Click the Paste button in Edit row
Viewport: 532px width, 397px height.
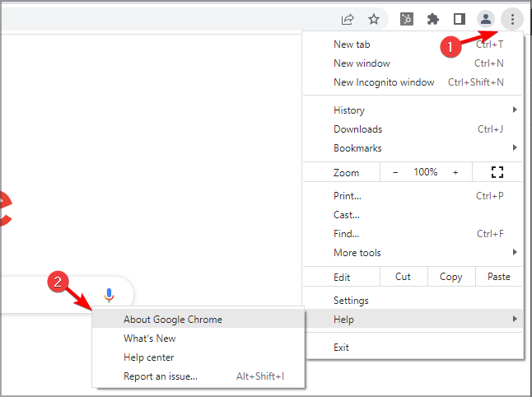(x=499, y=277)
